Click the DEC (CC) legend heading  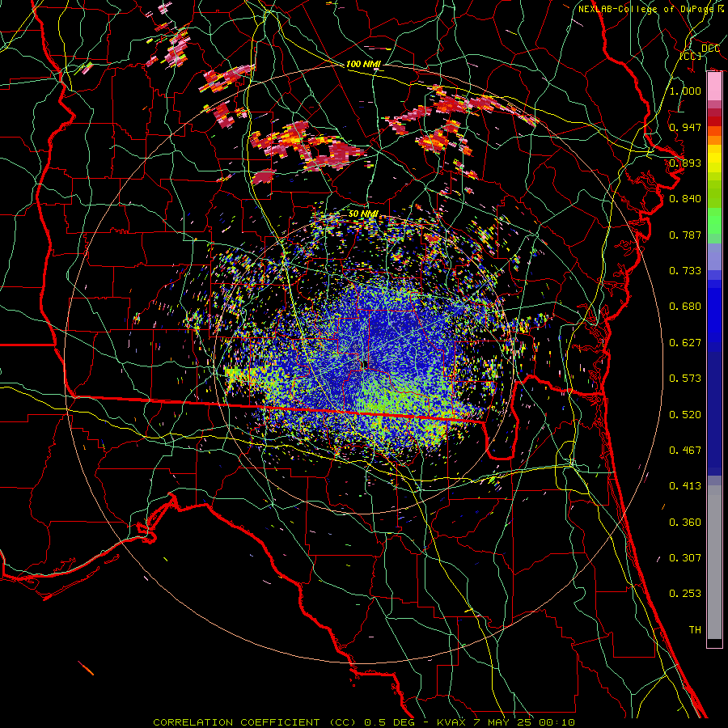(x=700, y=52)
